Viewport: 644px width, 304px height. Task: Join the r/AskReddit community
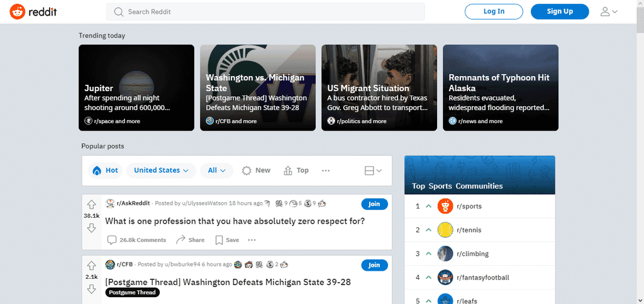374,204
